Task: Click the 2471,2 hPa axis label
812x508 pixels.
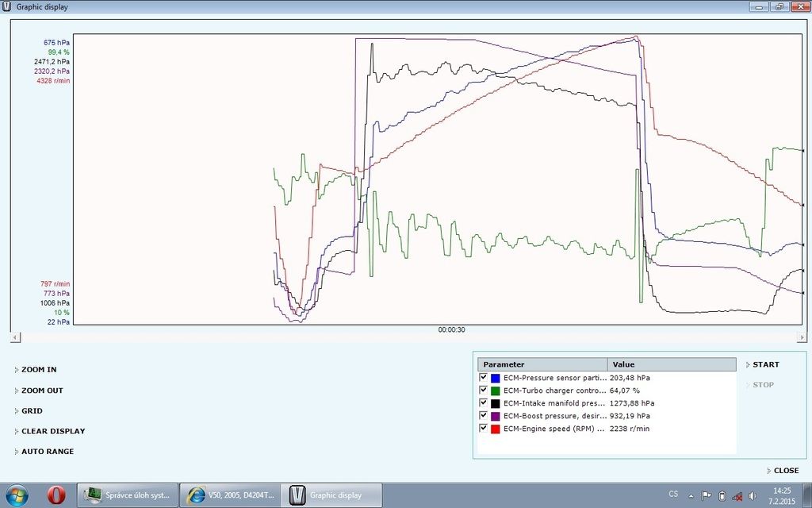Action: [52, 62]
